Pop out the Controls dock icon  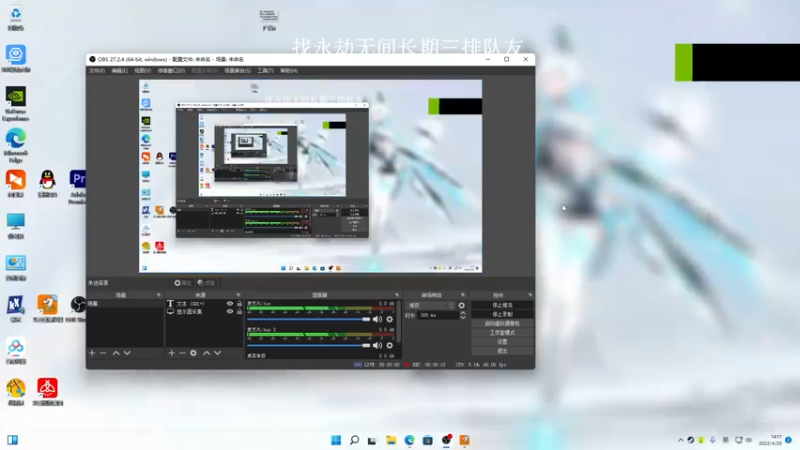(x=530, y=295)
